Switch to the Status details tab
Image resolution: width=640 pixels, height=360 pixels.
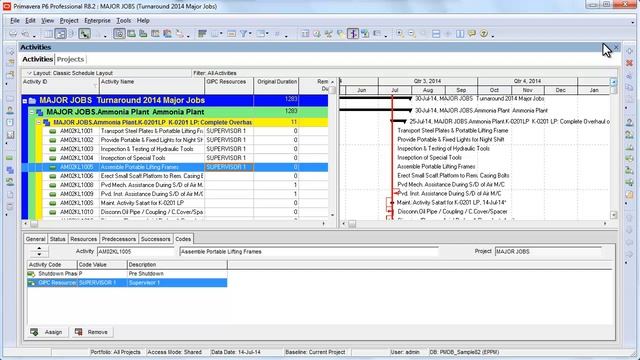point(58,239)
